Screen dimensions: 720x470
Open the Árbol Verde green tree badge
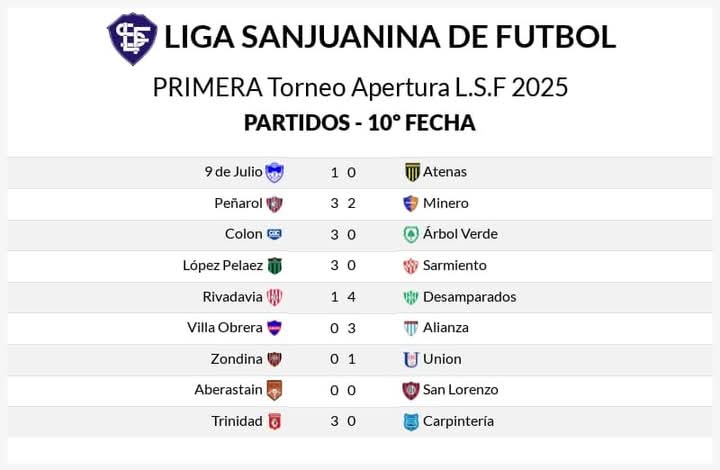click(x=411, y=235)
